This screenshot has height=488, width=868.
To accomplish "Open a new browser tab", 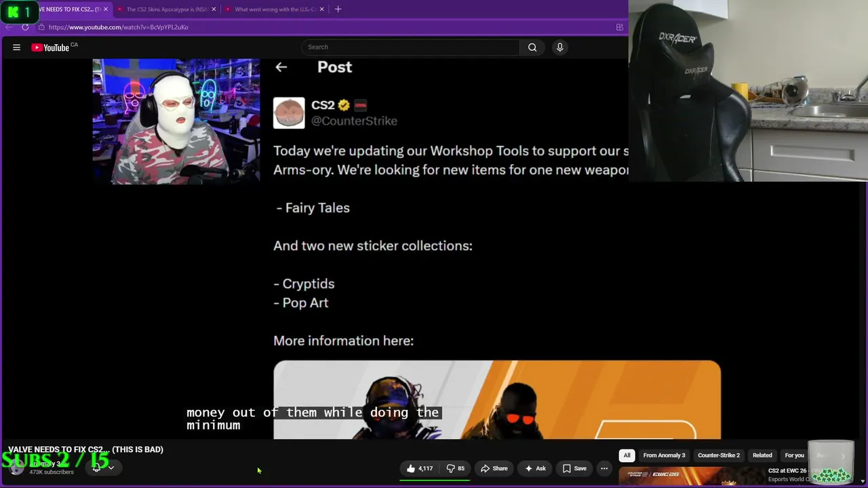I will tap(338, 9).
